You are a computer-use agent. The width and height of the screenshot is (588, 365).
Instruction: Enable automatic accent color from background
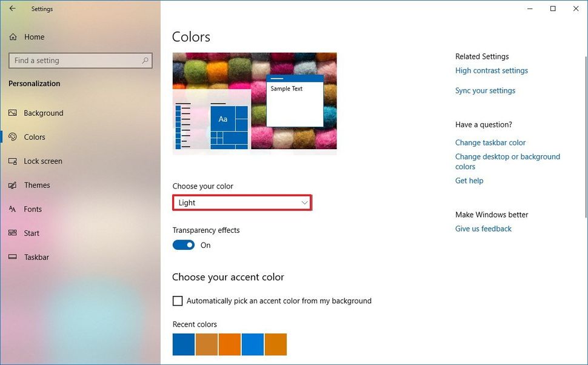coord(178,300)
